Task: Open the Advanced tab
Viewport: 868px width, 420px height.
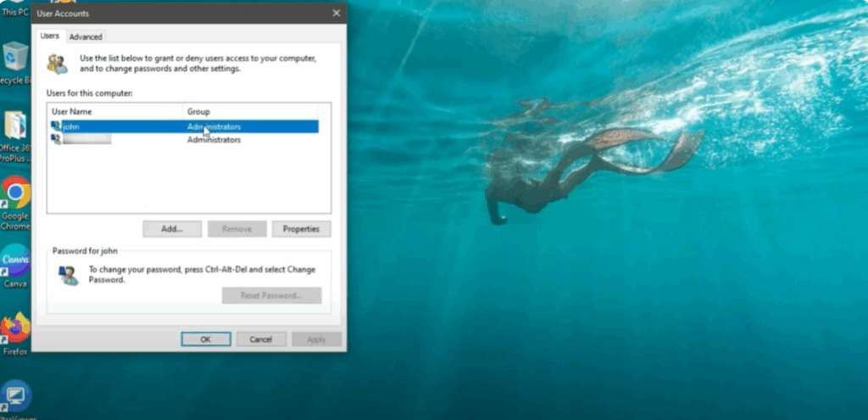Action: click(86, 36)
